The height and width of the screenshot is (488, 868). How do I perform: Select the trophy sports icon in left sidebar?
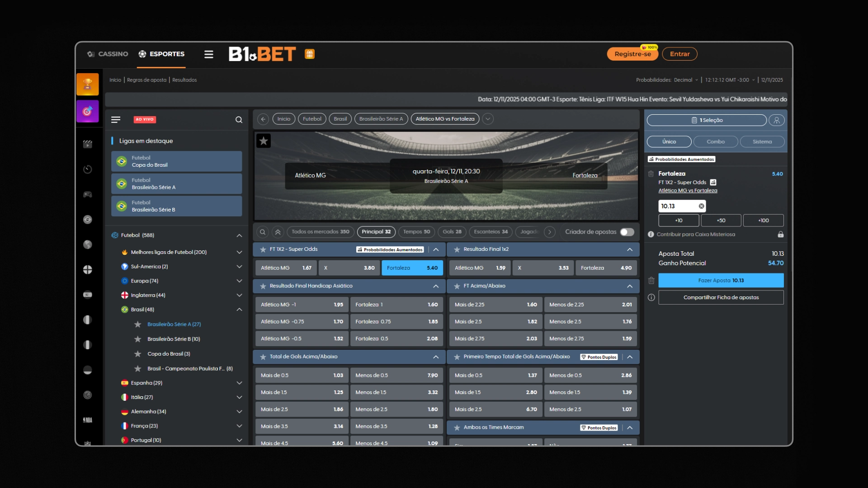[x=88, y=84]
